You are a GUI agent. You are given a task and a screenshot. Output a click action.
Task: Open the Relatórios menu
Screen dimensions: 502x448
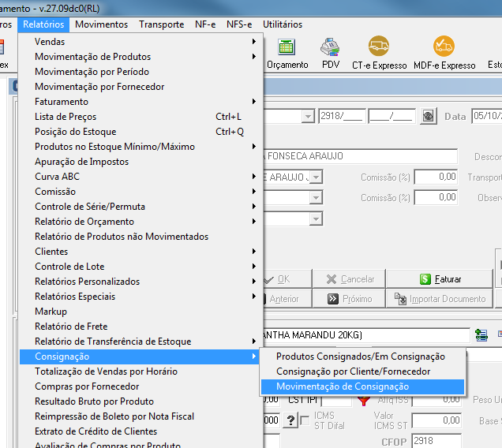[43, 24]
